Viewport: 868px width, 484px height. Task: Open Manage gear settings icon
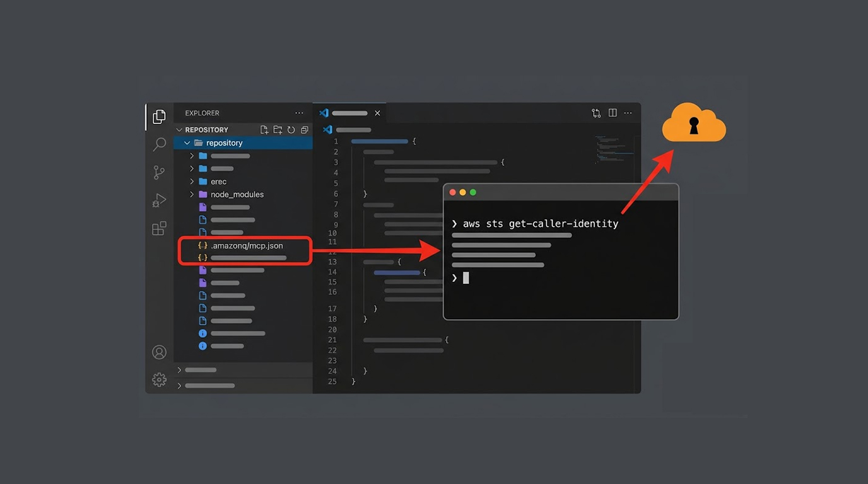[x=159, y=379]
